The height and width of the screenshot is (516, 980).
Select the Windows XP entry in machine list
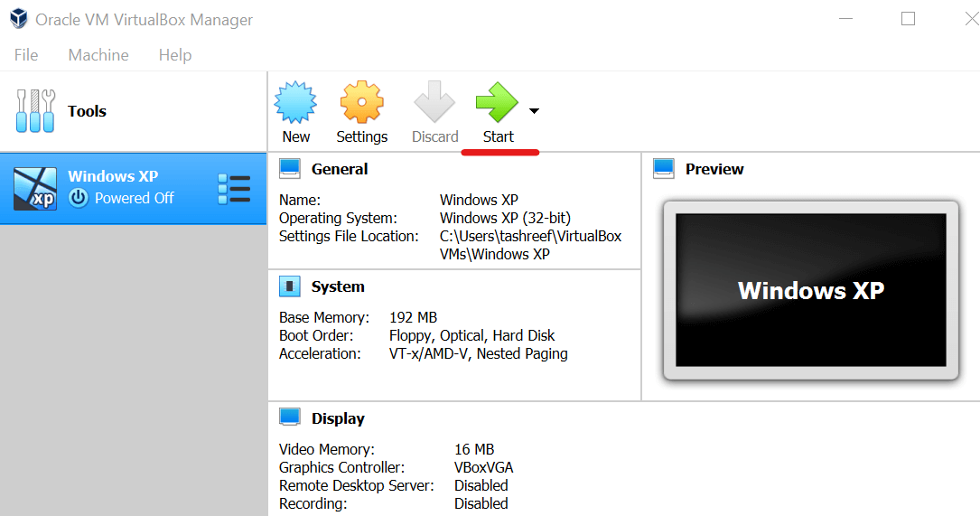133,188
